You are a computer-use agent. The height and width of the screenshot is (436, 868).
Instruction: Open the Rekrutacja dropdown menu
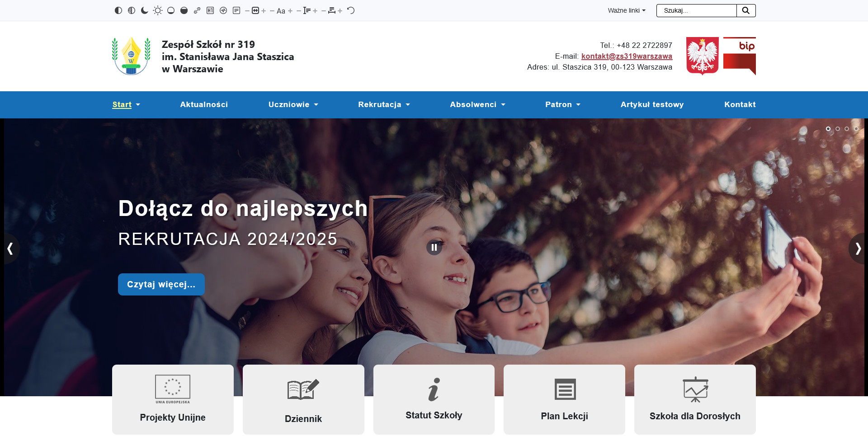click(384, 104)
